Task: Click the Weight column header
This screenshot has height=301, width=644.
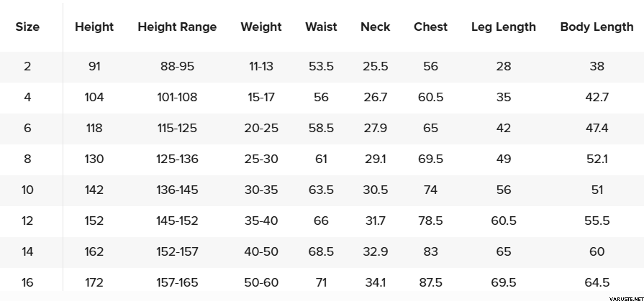Action: tap(261, 27)
